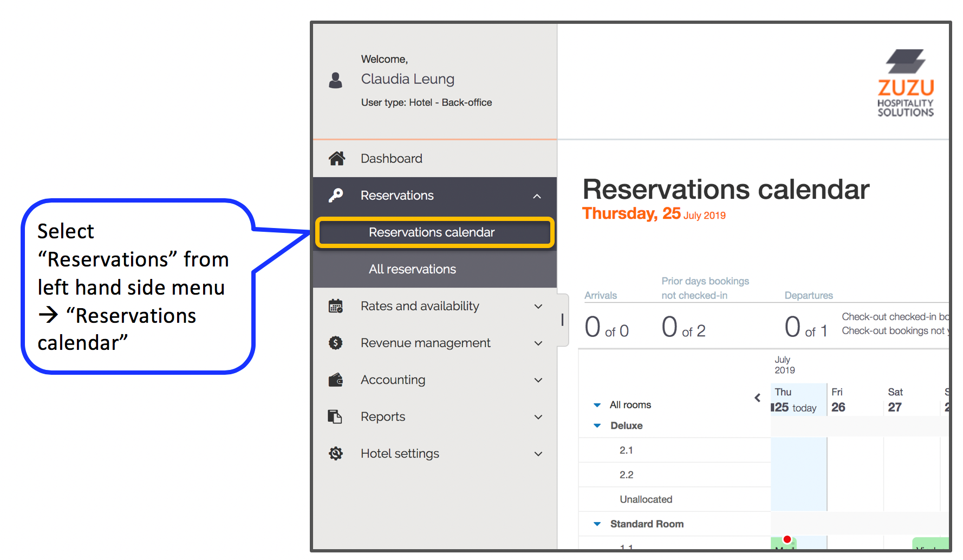This screenshot has height=560, width=963.
Task: Open the Reservations menu label
Action: (397, 196)
